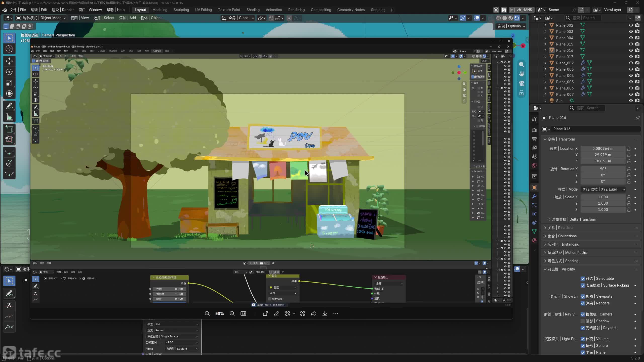
Task: Select the Scale tool in left toolbar
Action: click(x=9, y=83)
